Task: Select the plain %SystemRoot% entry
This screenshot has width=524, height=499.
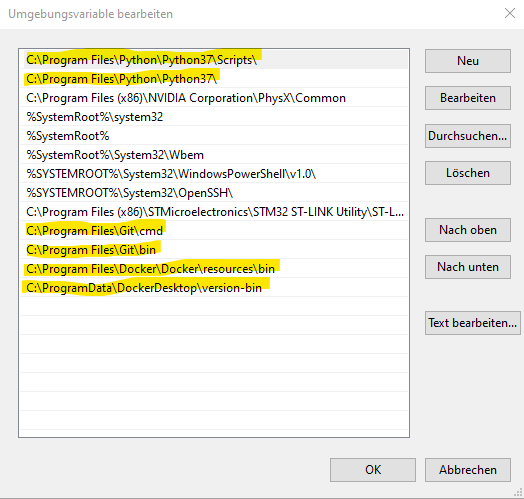Action: tap(214, 136)
